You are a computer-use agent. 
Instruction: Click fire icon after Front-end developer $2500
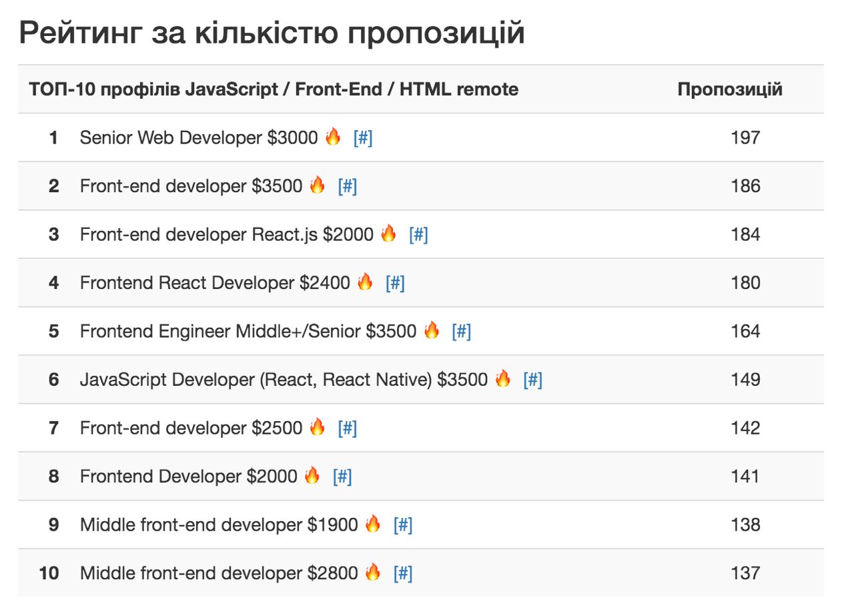(318, 427)
